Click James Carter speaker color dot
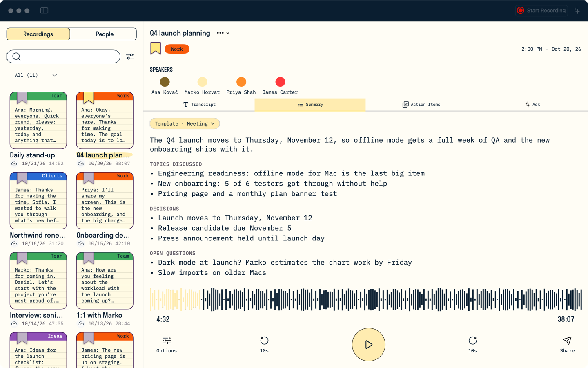This screenshot has height=368, width=588. pos(280,82)
